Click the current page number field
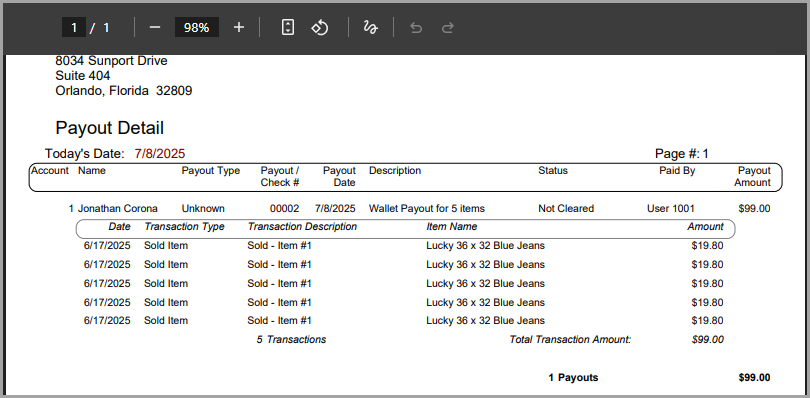This screenshot has height=398, width=810. click(74, 27)
